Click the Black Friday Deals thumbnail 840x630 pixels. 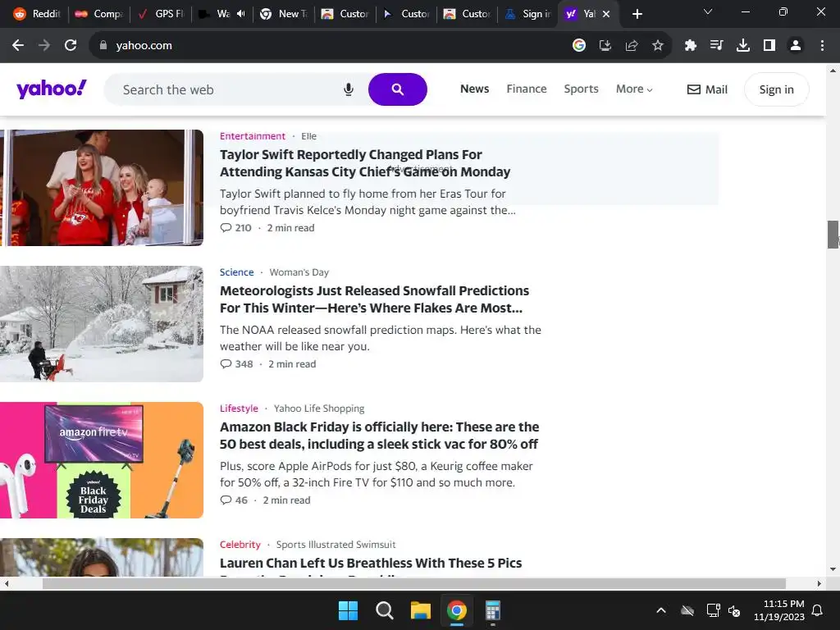(102, 460)
